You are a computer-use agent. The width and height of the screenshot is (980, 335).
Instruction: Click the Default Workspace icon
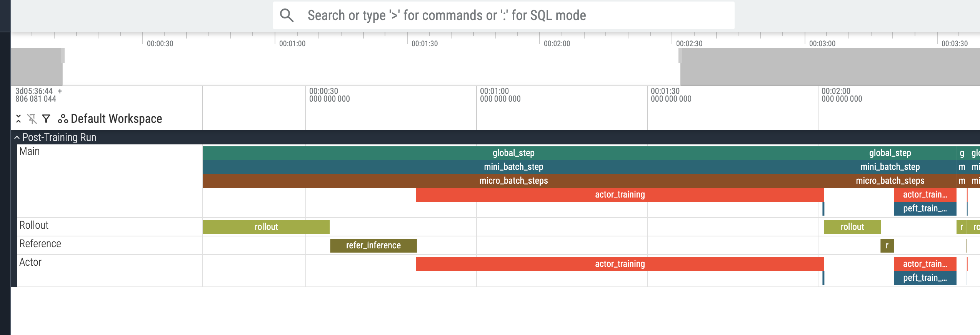(x=63, y=119)
